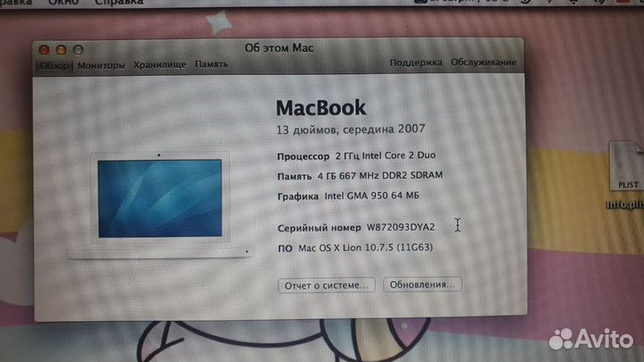Open the Обслуживание section

[483, 63]
